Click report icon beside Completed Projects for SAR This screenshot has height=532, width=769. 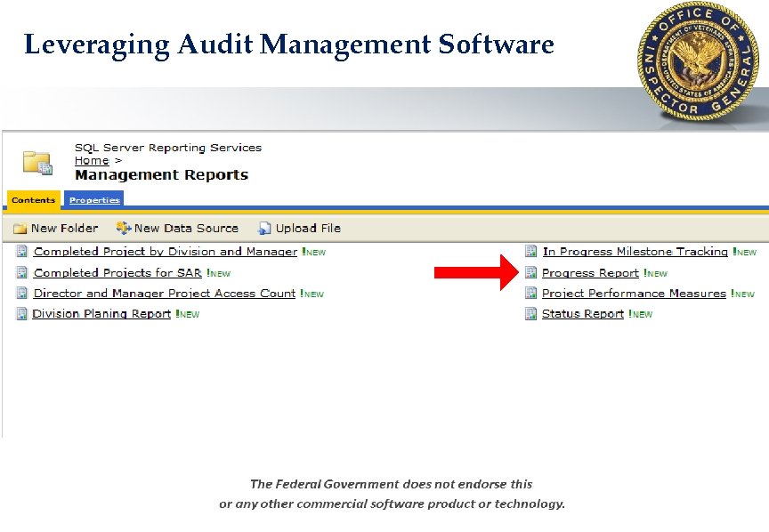(x=21, y=272)
